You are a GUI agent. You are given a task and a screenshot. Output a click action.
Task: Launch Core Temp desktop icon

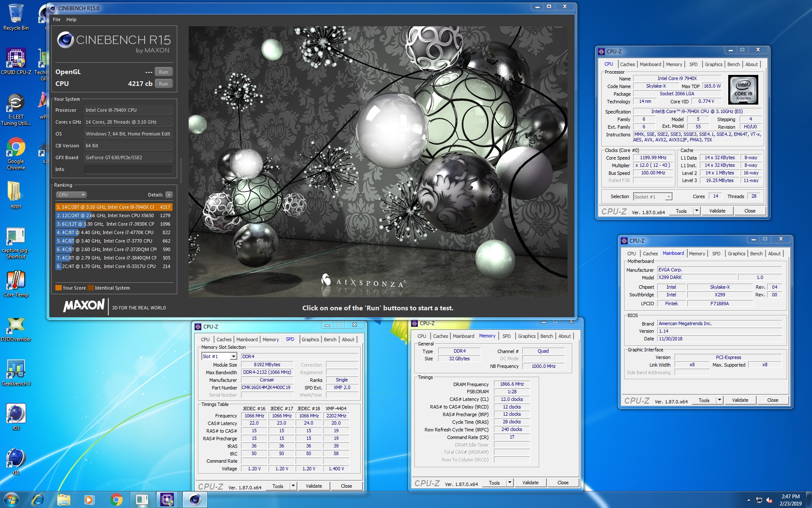16,284
